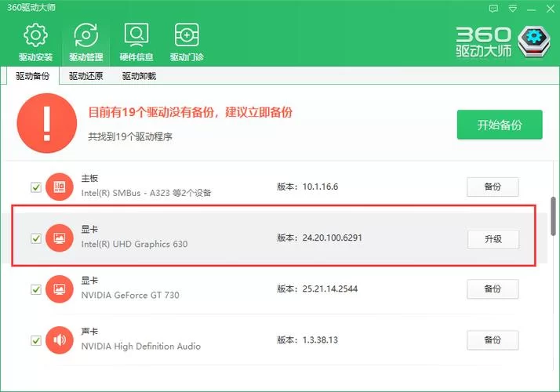560x392 pixels.
Task: Click the NVIDIA GeForce GT 730 name
Action: (x=130, y=296)
